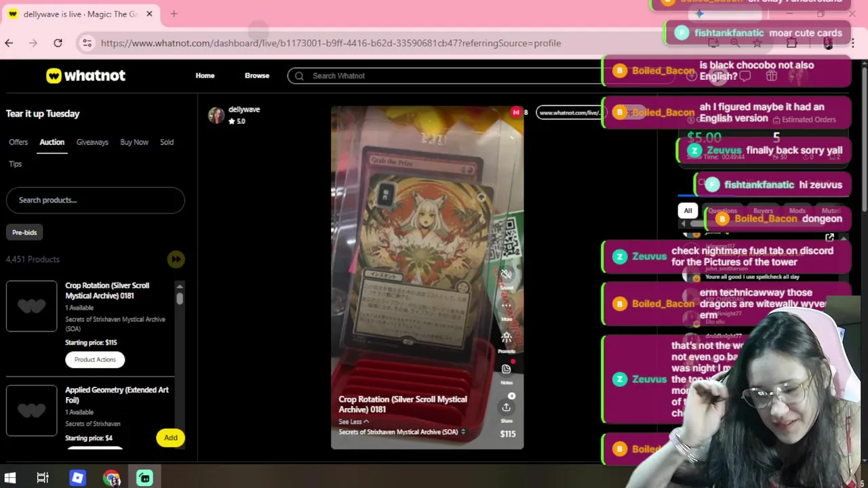Go back in browser history
This screenshot has height=488, width=868.
pos(9,43)
